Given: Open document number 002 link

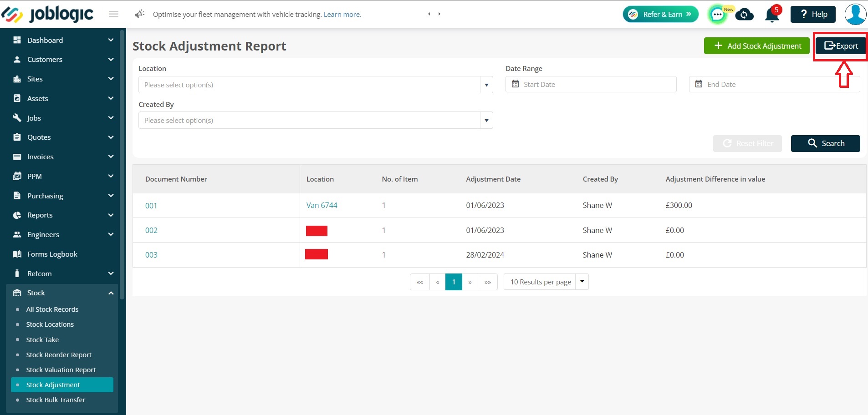Looking at the screenshot, I should click(151, 230).
